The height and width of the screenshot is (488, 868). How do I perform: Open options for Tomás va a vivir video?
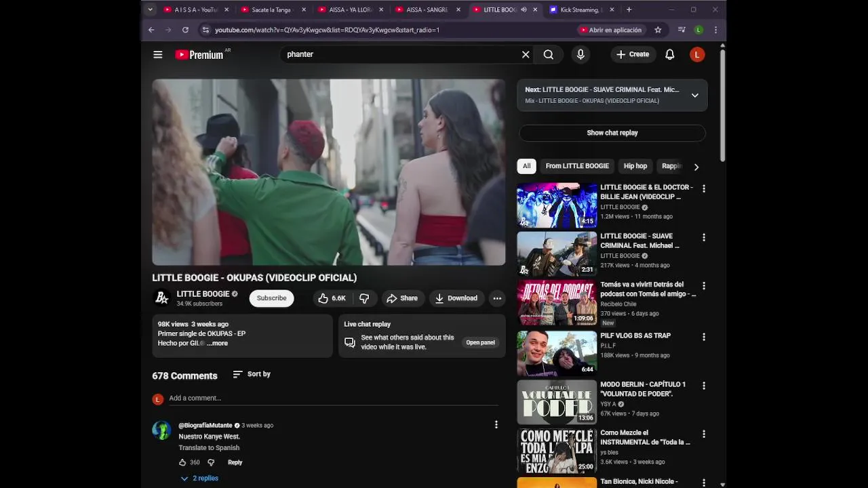(704, 286)
